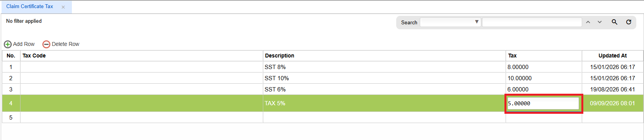Click the empty row 5 description cell
This screenshot has width=644, height=140.
pos(384,118)
